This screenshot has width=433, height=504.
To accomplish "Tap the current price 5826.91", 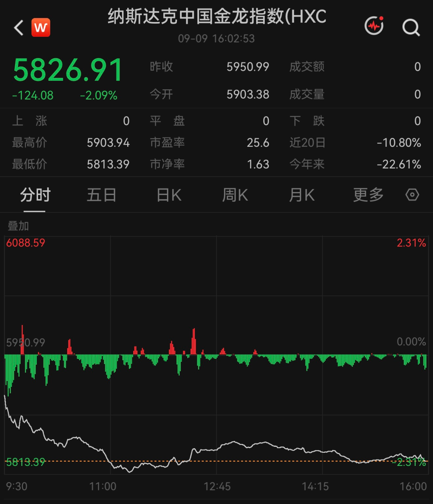I will pyautogui.click(x=68, y=70).
